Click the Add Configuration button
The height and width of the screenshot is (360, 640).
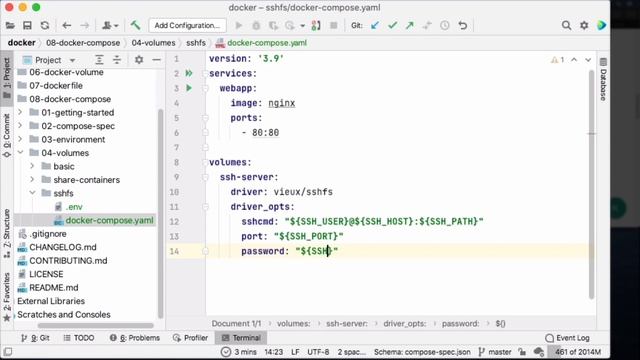(x=187, y=25)
